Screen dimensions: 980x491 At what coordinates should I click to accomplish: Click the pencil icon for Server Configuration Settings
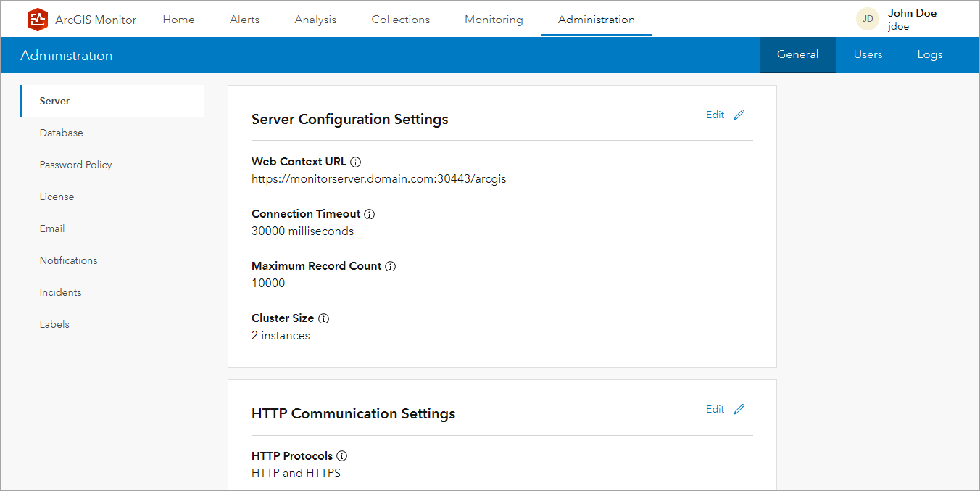739,115
